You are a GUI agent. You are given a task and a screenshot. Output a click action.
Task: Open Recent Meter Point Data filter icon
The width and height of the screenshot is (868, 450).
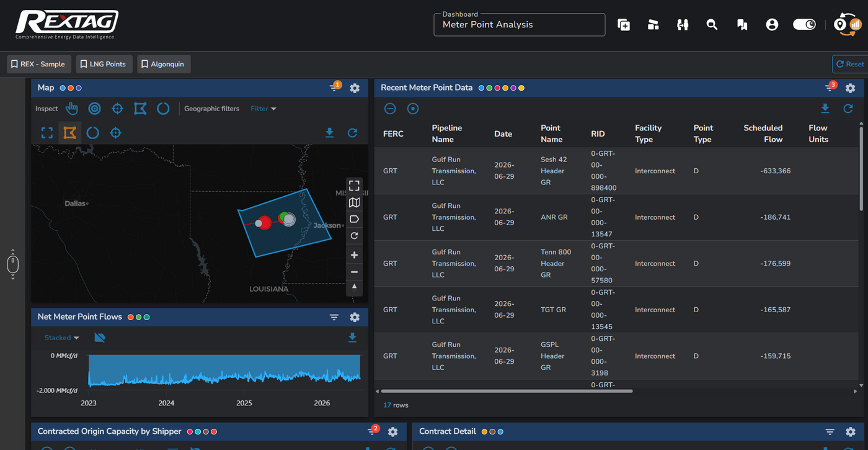point(830,88)
